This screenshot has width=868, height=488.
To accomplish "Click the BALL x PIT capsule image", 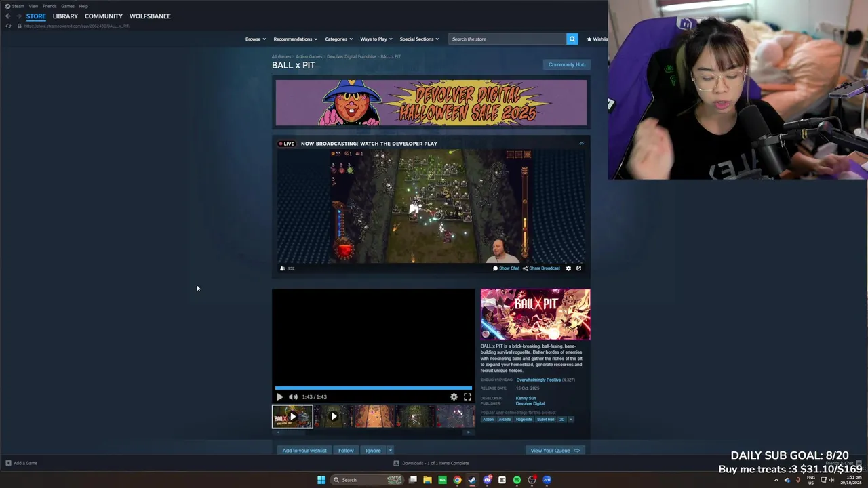I will tap(536, 314).
